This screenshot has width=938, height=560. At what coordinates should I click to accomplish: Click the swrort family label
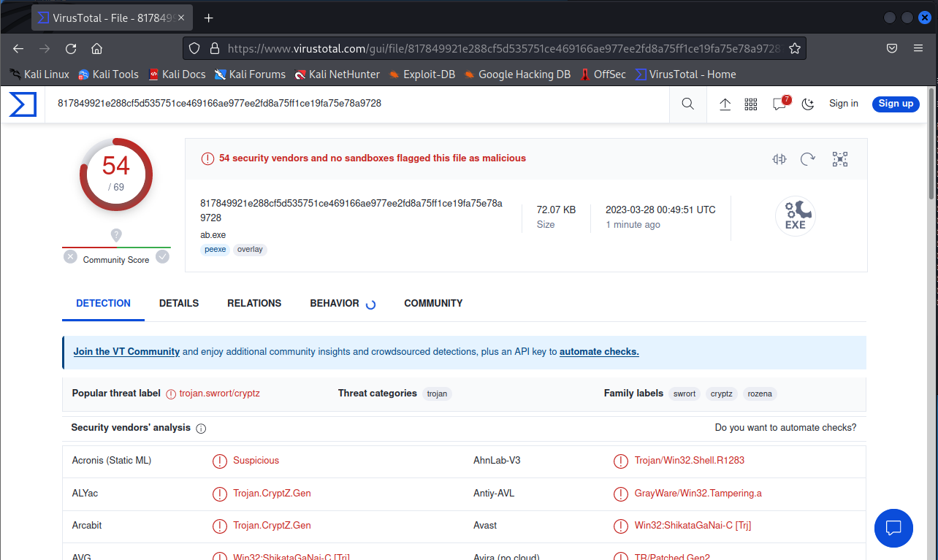click(x=685, y=394)
